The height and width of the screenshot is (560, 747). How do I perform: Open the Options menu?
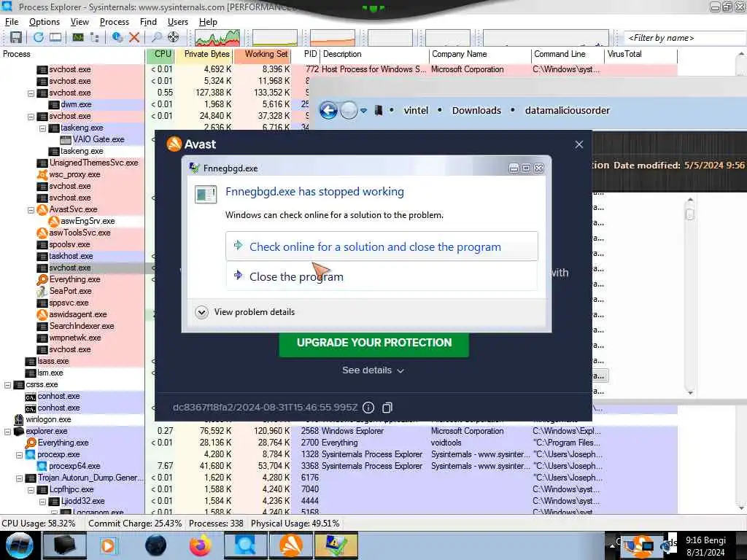point(44,22)
